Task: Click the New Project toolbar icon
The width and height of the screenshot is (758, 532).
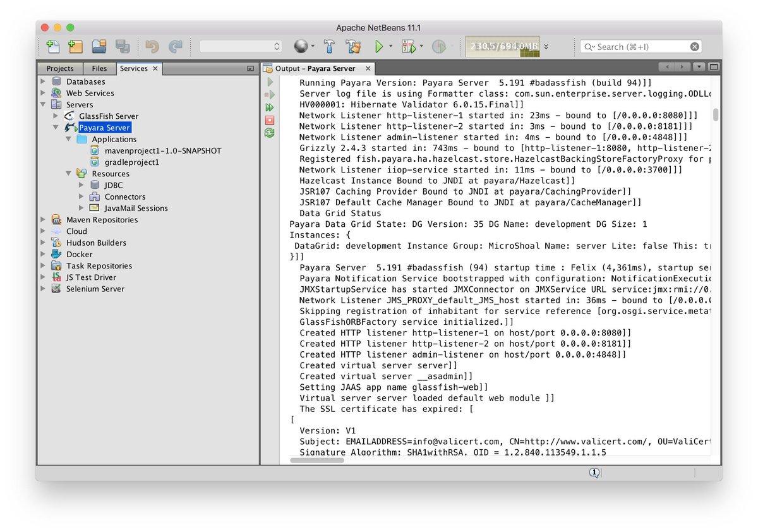Action: point(76,46)
